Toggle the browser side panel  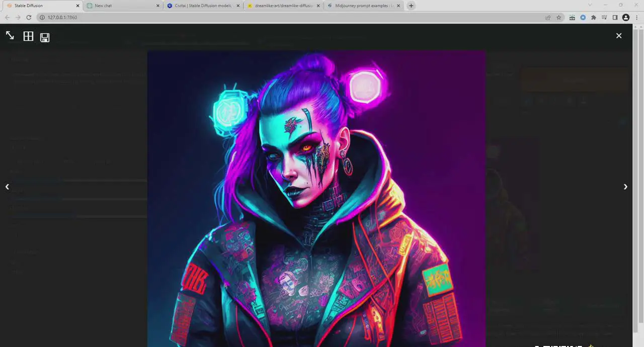pyautogui.click(x=615, y=18)
